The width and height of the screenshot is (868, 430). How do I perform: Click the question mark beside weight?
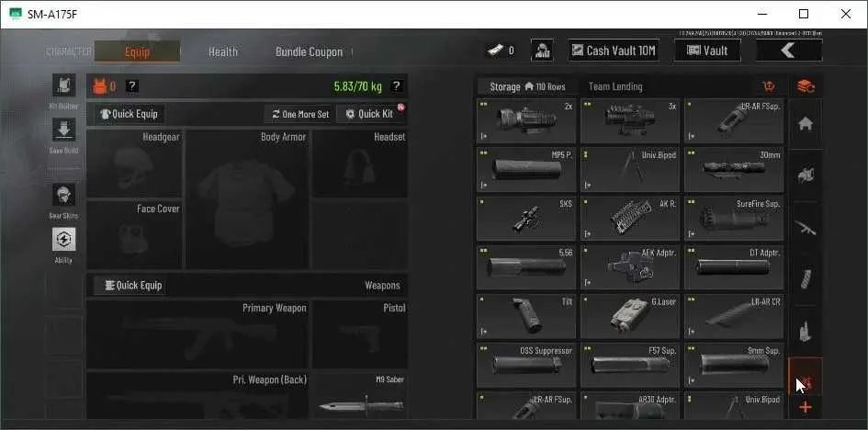coord(397,85)
